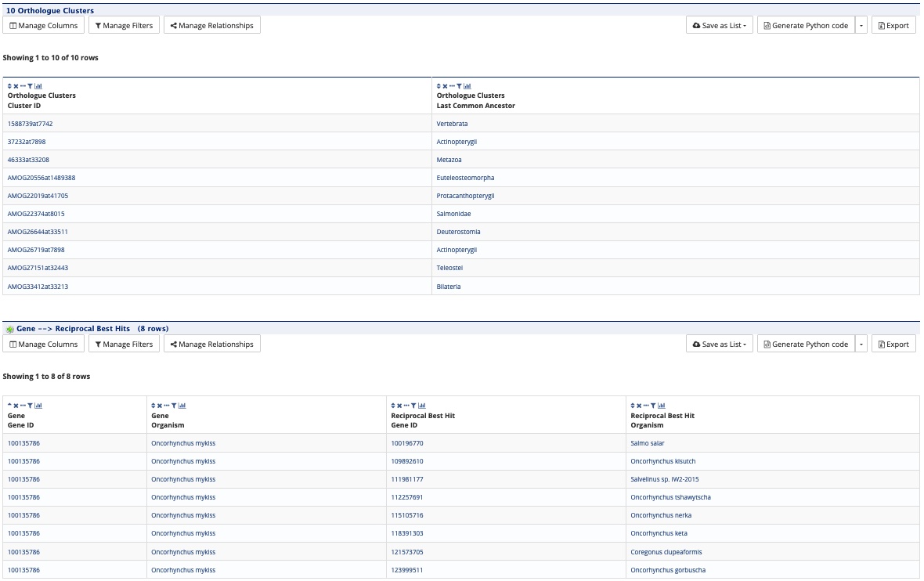
Task: Click the Vertebrata ancestor link
Action: (x=452, y=124)
